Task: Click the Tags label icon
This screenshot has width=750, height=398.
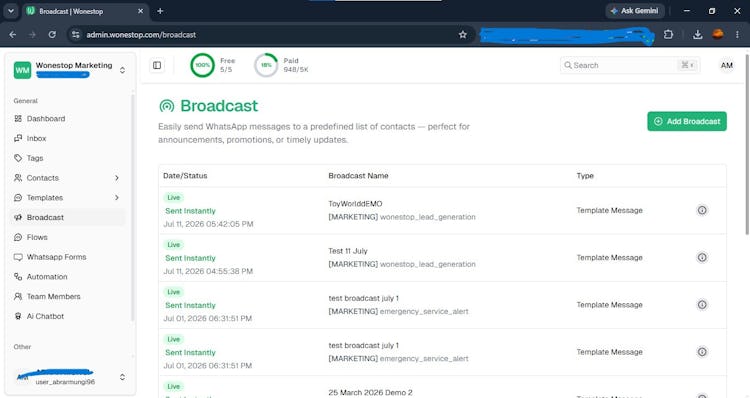Action: [18, 158]
